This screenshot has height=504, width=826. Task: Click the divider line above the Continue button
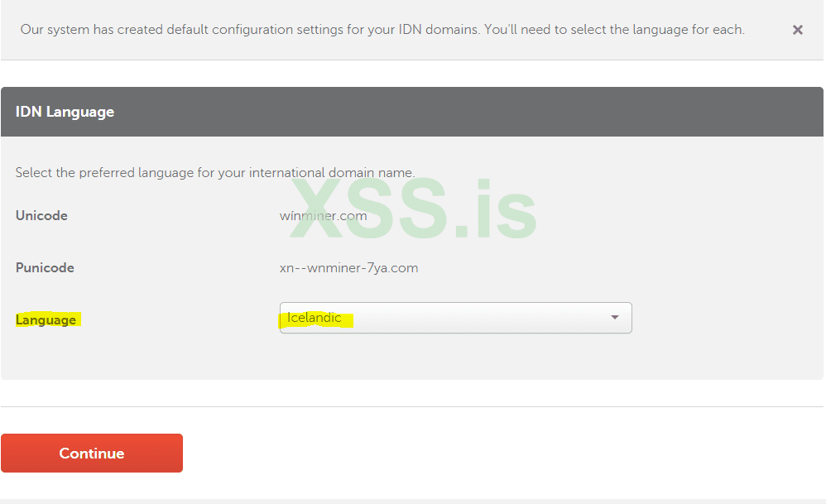point(412,406)
